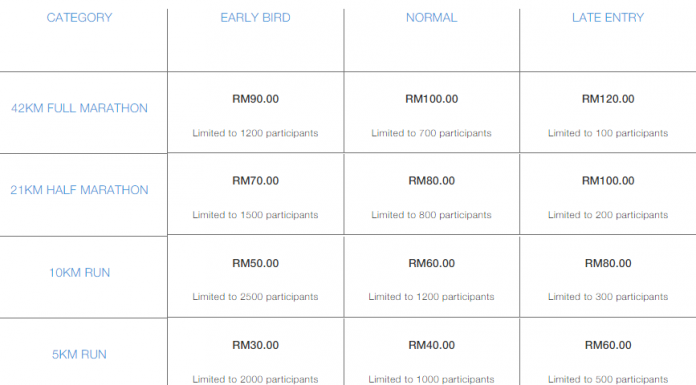
Task: Select the RM50.00 10KM early bird price
Action: [x=255, y=263]
